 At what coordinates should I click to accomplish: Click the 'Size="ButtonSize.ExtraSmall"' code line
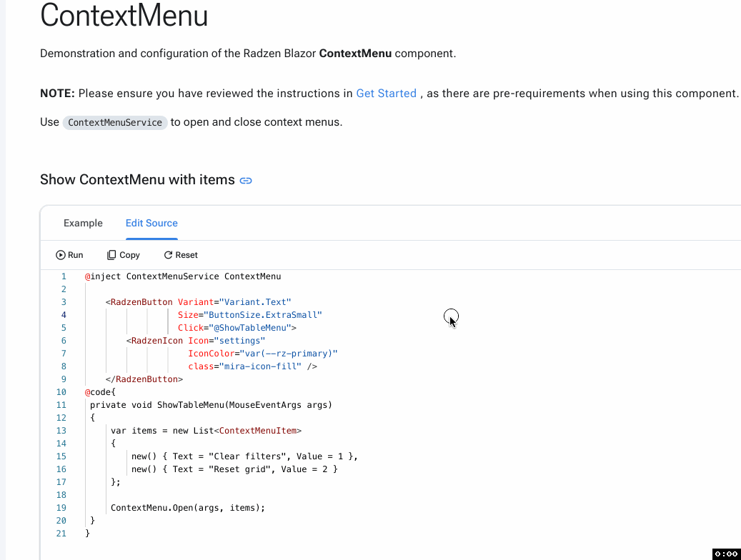pos(250,315)
